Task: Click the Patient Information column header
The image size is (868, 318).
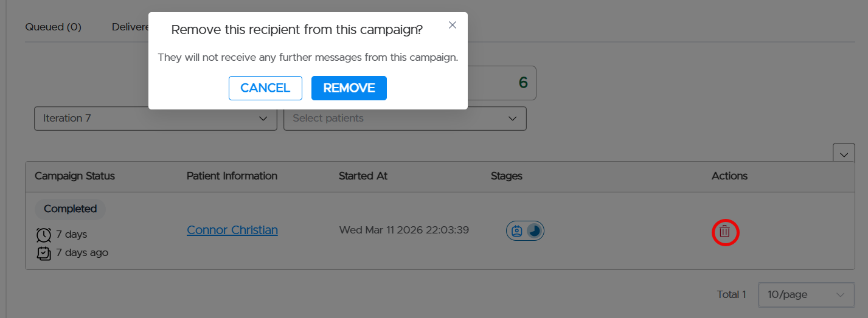Action: point(232,176)
